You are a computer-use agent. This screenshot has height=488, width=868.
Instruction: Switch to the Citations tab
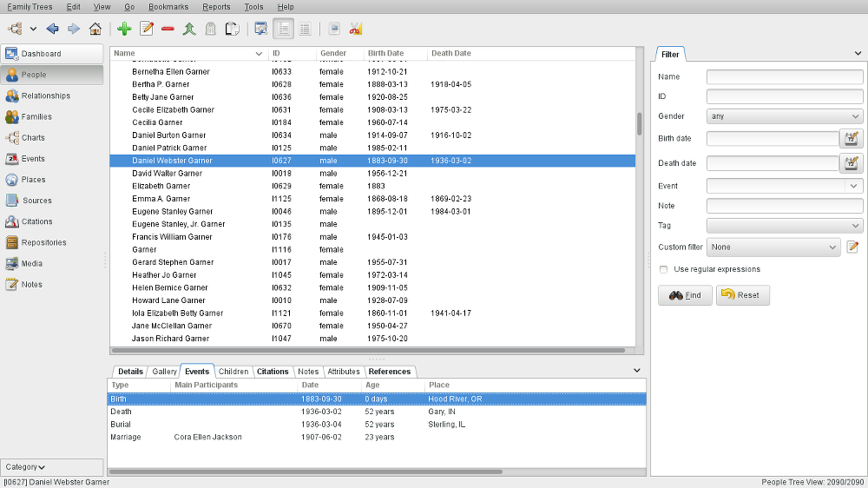[273, 372]
